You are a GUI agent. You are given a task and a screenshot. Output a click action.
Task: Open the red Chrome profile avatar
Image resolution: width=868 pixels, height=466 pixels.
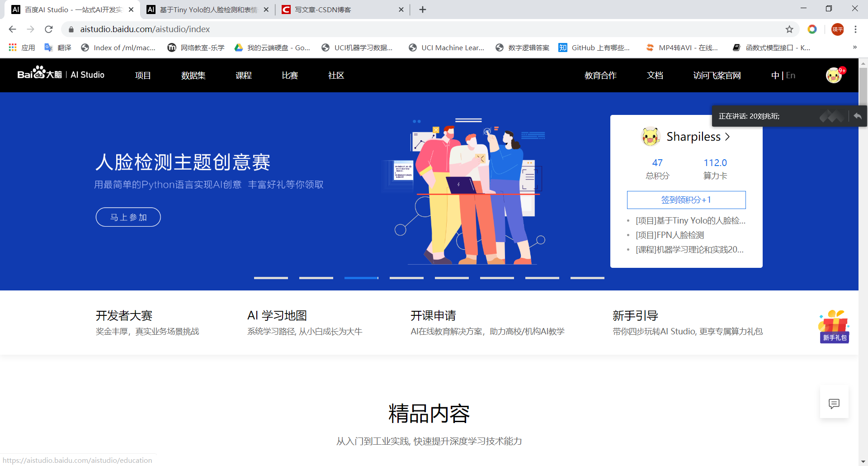point(837,29)
